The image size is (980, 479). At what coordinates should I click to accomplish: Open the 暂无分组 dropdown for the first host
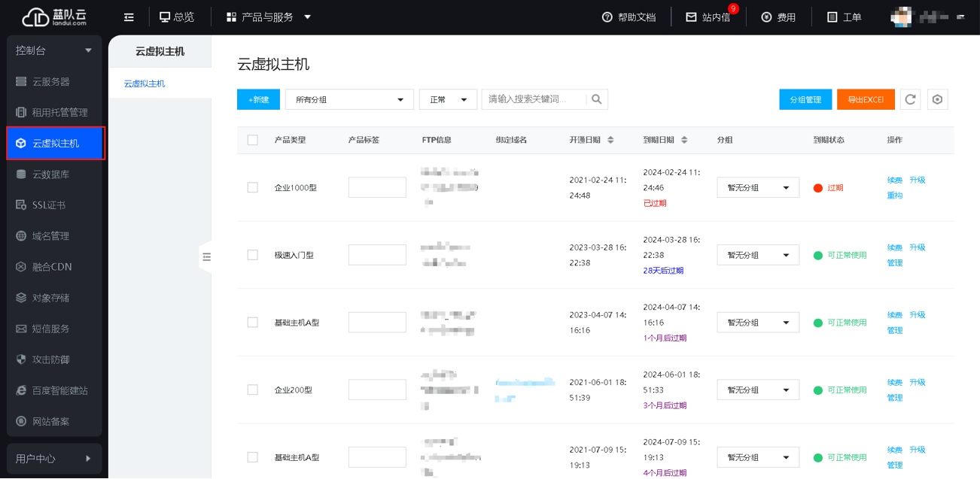(x=757, y=187)
